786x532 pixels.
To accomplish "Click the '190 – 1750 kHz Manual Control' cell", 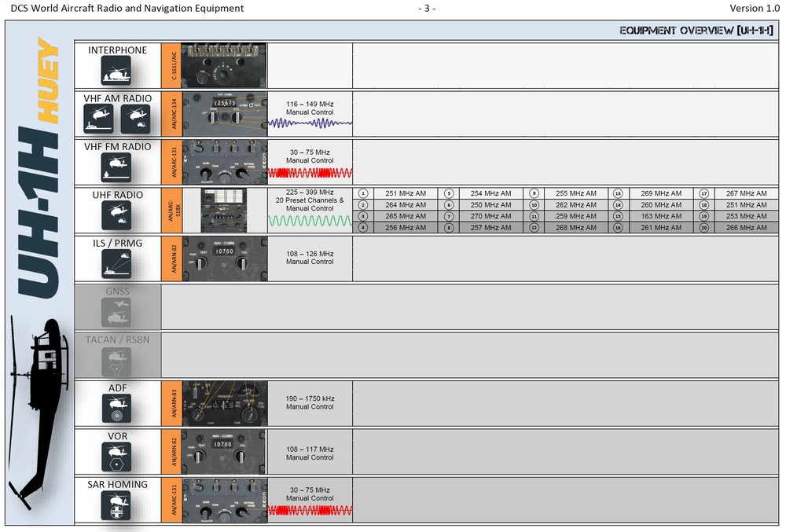I will click(x=310, y=403).
